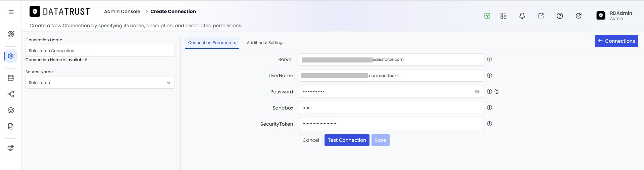Click the Connections back button
Image resolution: width=644 pixels, height=170 pixels.
(x=616, y=41)
